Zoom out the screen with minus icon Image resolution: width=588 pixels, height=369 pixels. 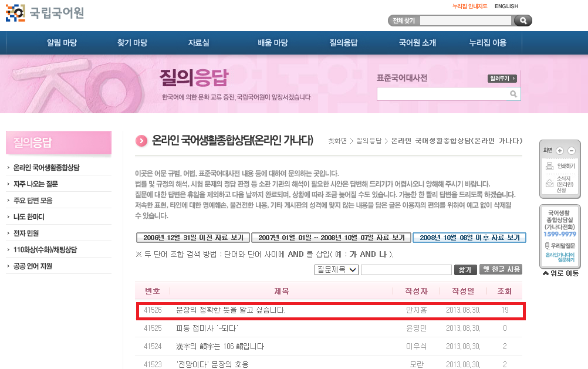click(571, 151)
